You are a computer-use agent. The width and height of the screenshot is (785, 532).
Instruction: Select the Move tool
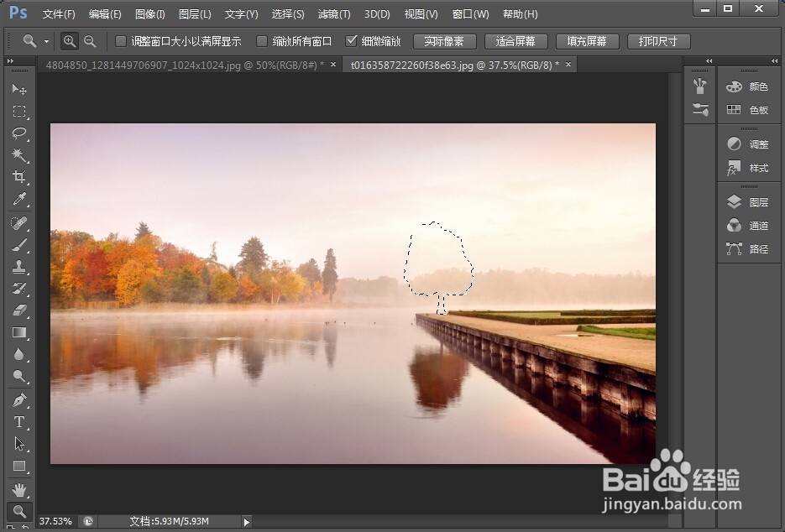pyautogui.click(x=19, y=90)
